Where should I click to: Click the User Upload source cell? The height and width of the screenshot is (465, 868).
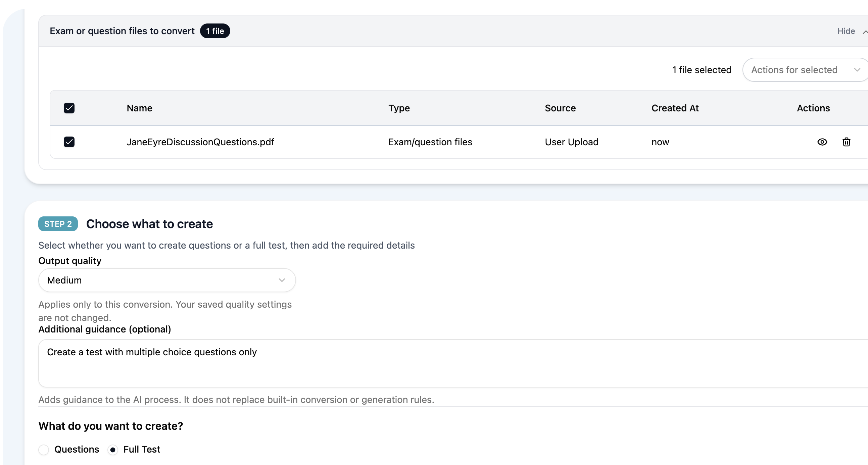(x=572, y=142)
